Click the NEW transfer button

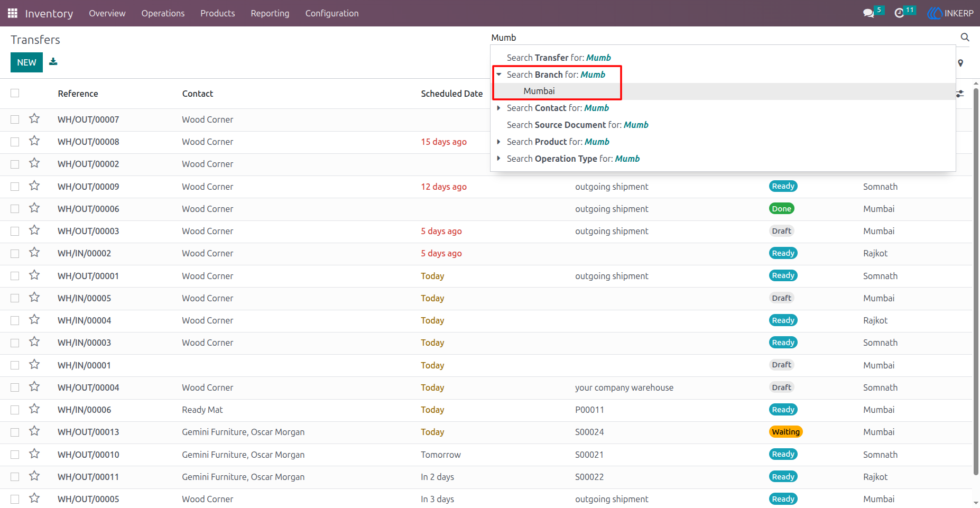[x=26, y=62]
